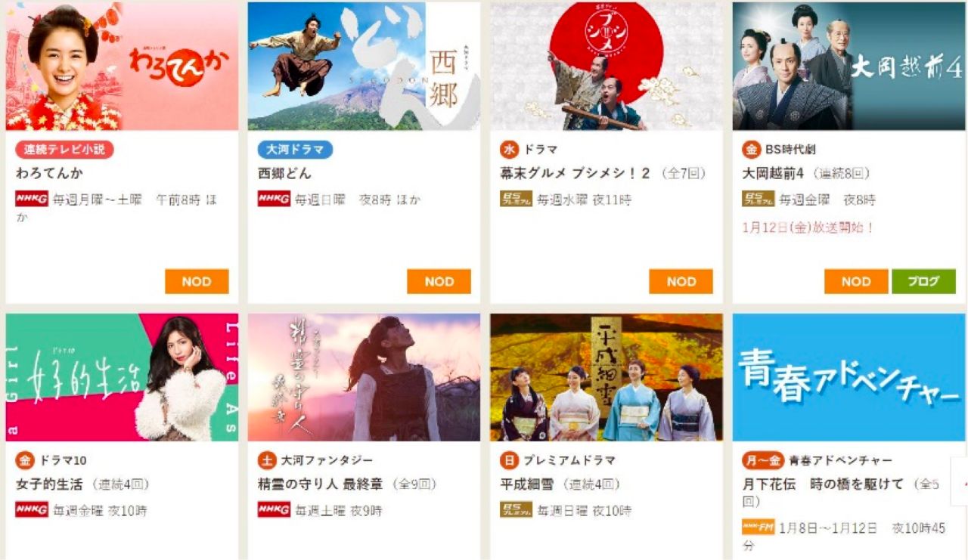This screenshot has height=560, width=968.
Task: Click the 月〜金 badge for 青春アドベンチャー
Action: 763,460
